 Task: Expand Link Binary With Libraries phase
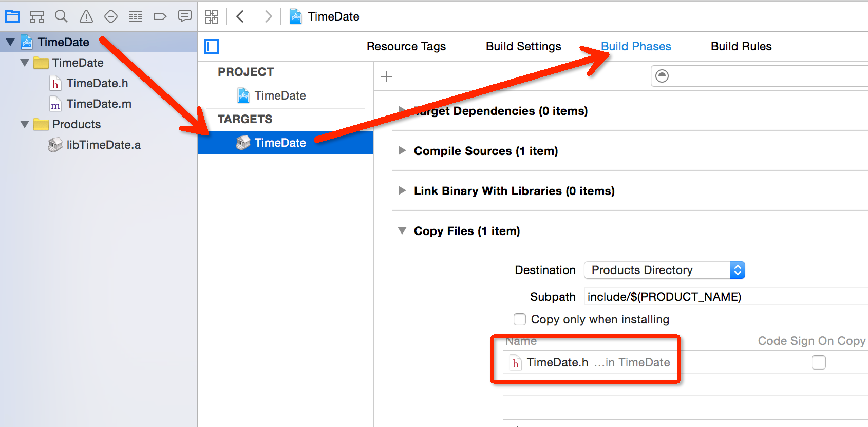coord(402,190)
